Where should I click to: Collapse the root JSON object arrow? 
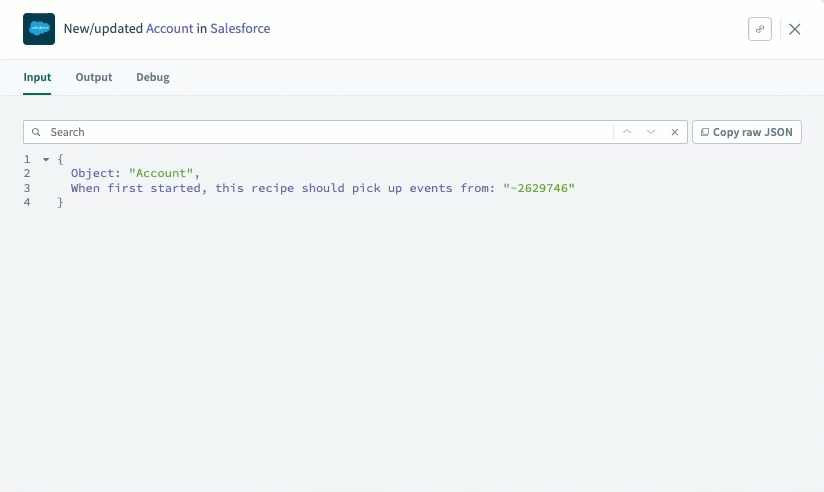click(45, 159)
